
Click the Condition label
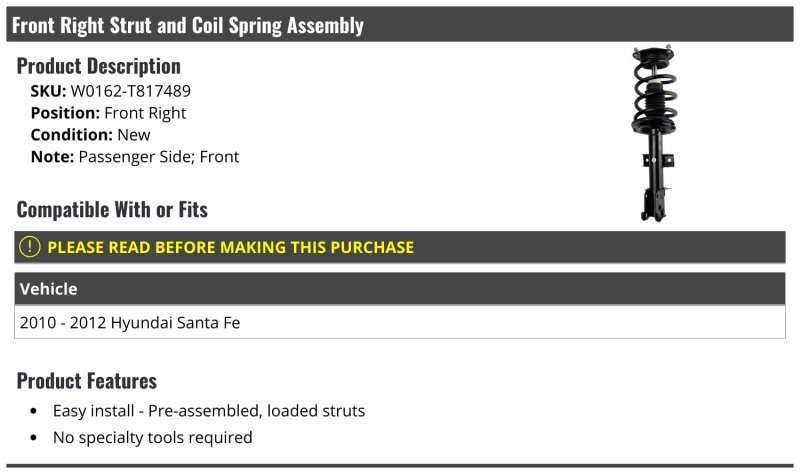[71, 135]
